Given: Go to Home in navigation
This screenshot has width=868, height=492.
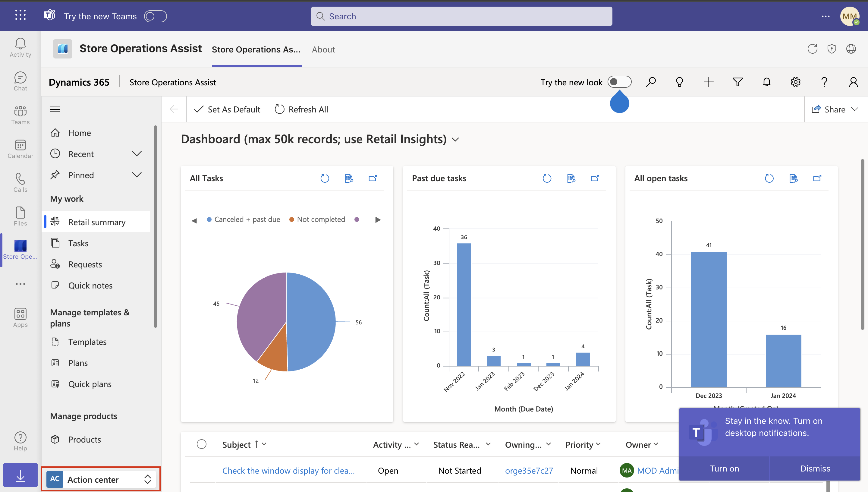Looking at the screenshot, I should (96, 133).
